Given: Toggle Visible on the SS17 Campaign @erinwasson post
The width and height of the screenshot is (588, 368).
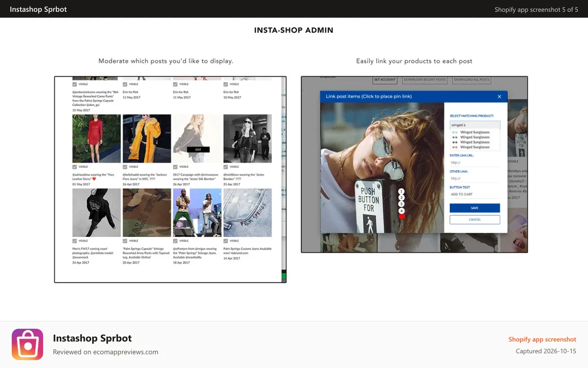Looking at the screenshot, I should click(x=175, y=167).
